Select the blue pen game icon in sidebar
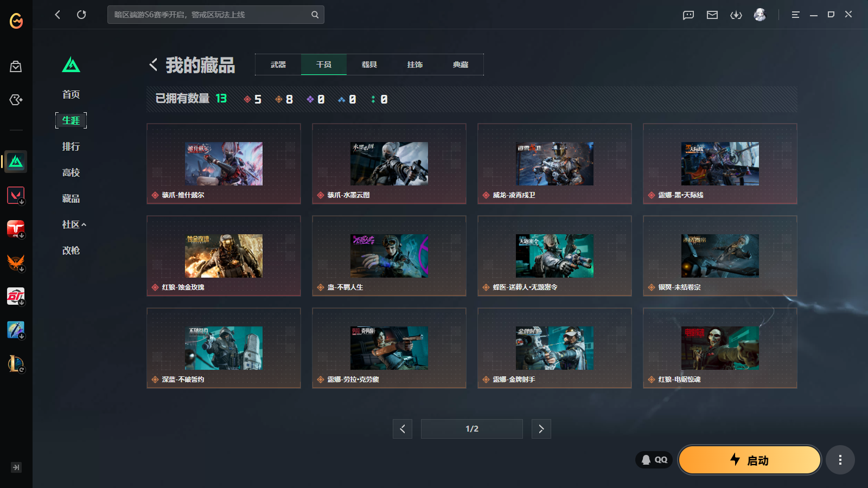Image resolution: width=868 pixels, height=488 pixels. (16, 330)
